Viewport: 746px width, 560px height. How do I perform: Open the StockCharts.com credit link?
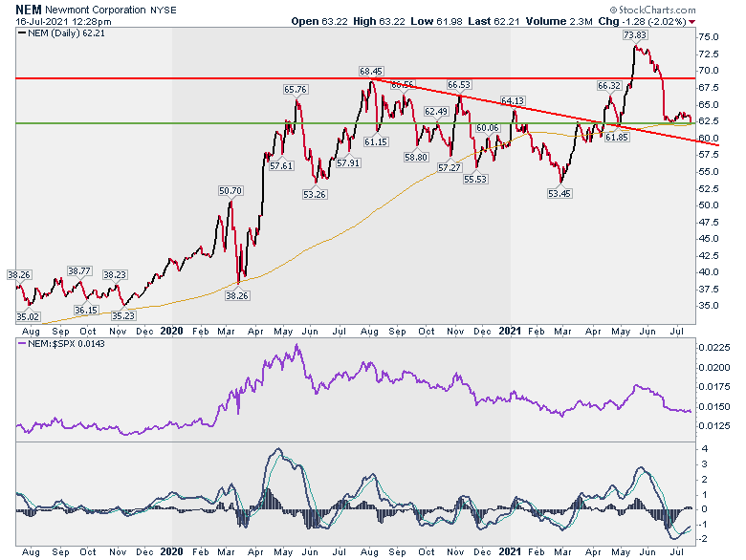[652, 10]
